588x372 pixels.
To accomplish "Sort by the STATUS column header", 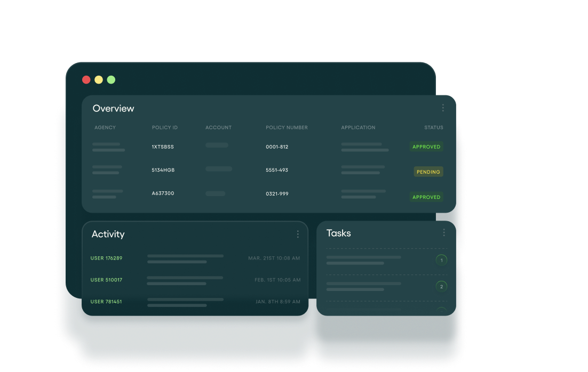I will [434, 127].
